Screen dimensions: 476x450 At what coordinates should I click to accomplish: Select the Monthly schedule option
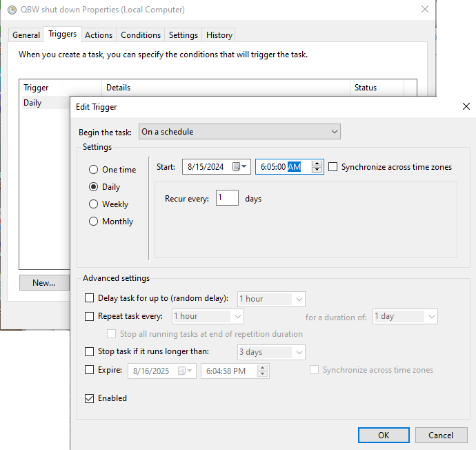(93, 222)
